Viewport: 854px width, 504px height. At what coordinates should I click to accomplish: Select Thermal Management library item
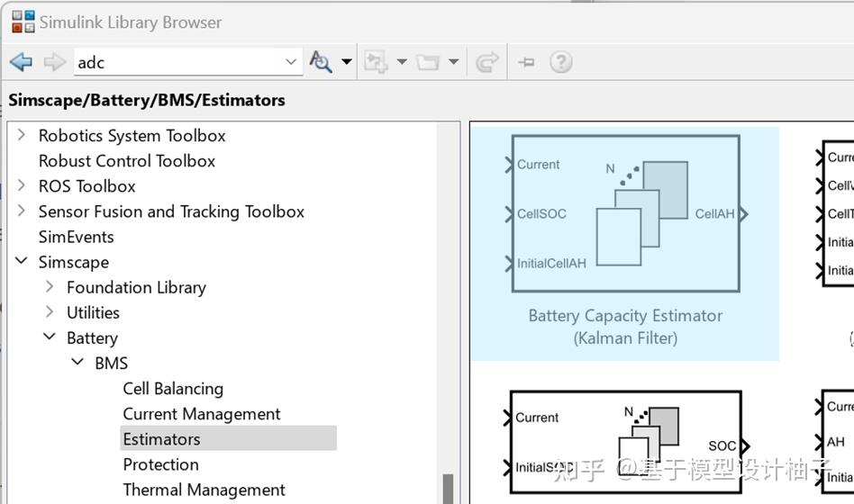pos(204,490)
